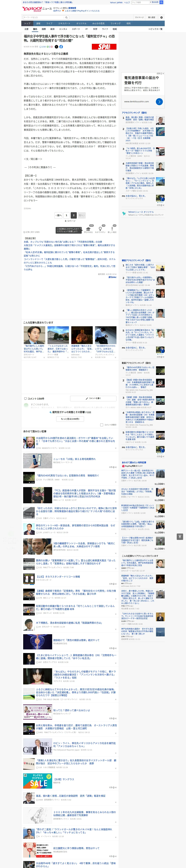
Task: Open トピックス一覧 link
Action: coord(155,29)
